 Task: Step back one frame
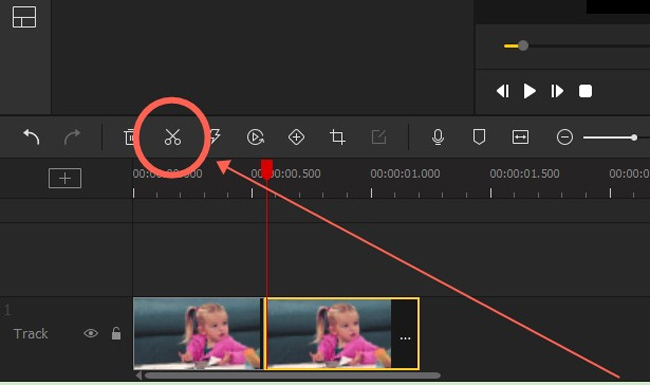point(503,91)
